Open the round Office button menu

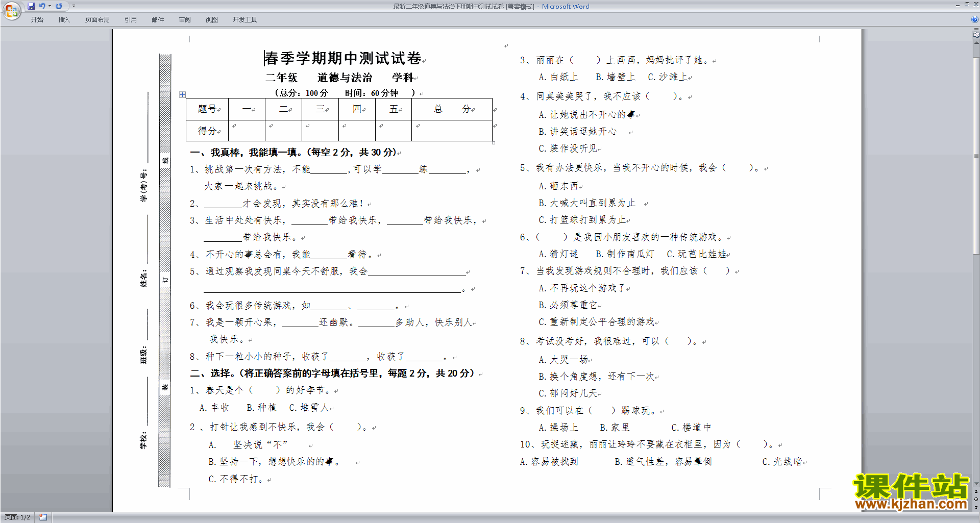coord(11,11)
